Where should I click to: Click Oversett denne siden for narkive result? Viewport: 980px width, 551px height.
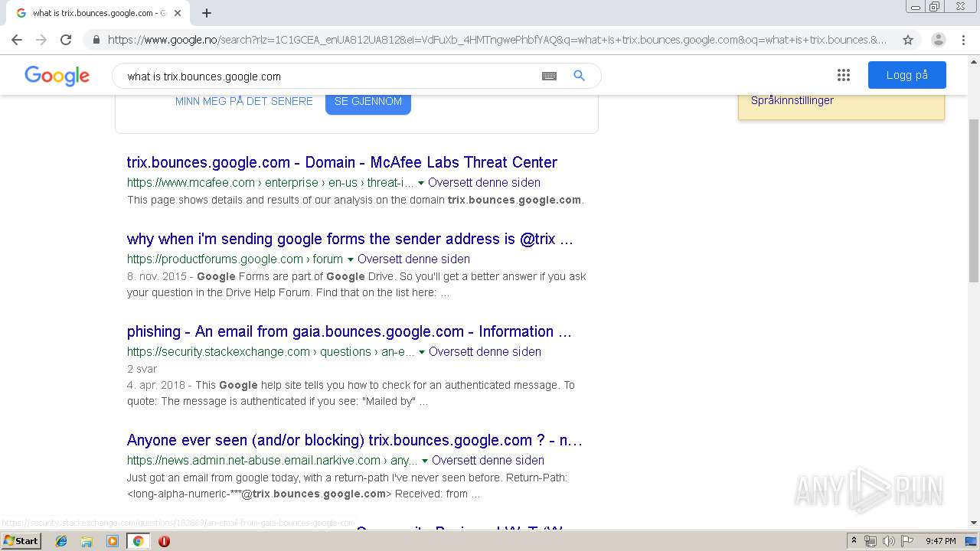[x=488, y=460]
